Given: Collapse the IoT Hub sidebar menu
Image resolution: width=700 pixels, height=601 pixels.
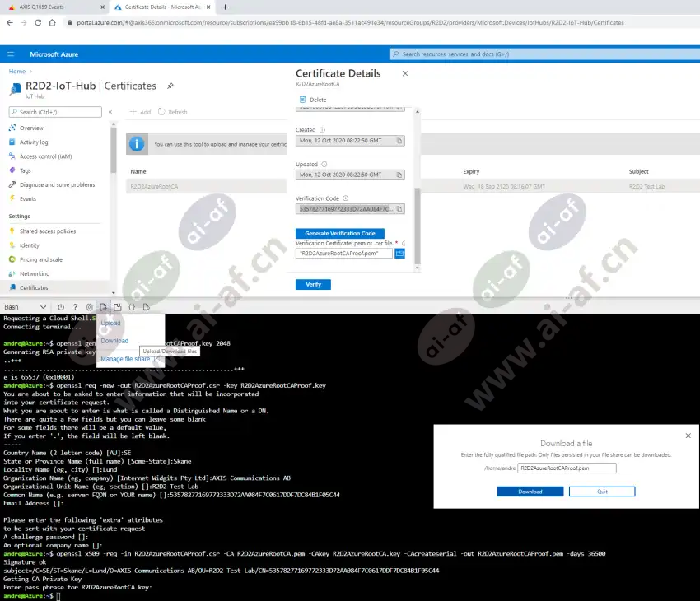Looking at the screenshot, I should click(x=110, y=112).
